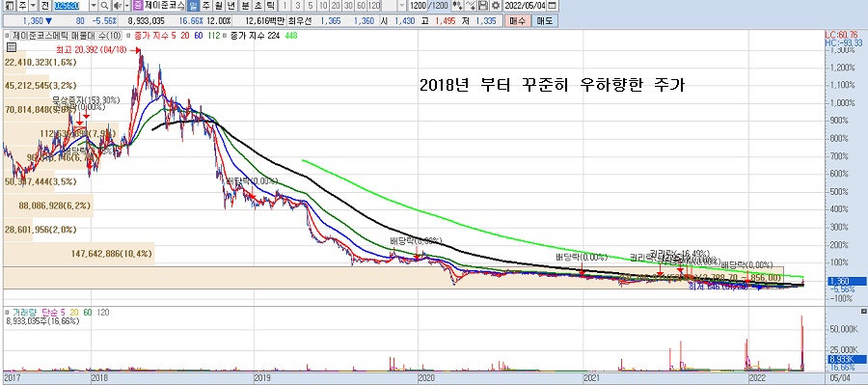This screenshot has height=385, width=868.
Task: Click the 최우선 quote label
Action: (x=299, y=21)
